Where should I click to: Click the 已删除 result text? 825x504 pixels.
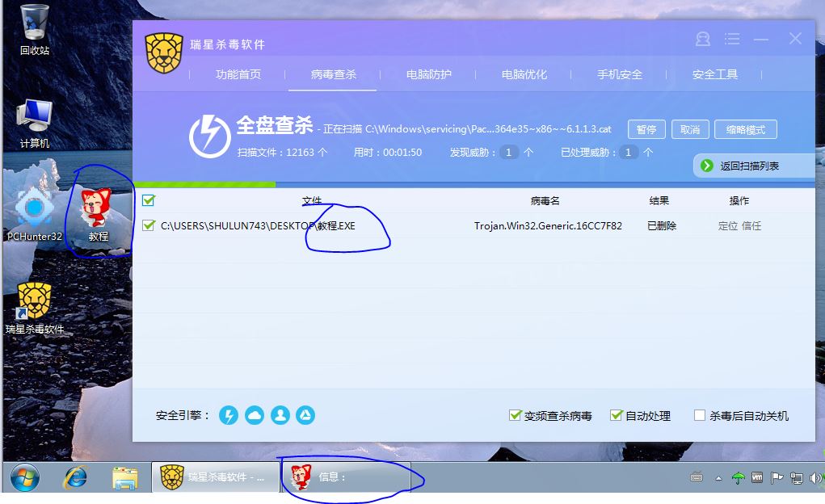[661, 225]
